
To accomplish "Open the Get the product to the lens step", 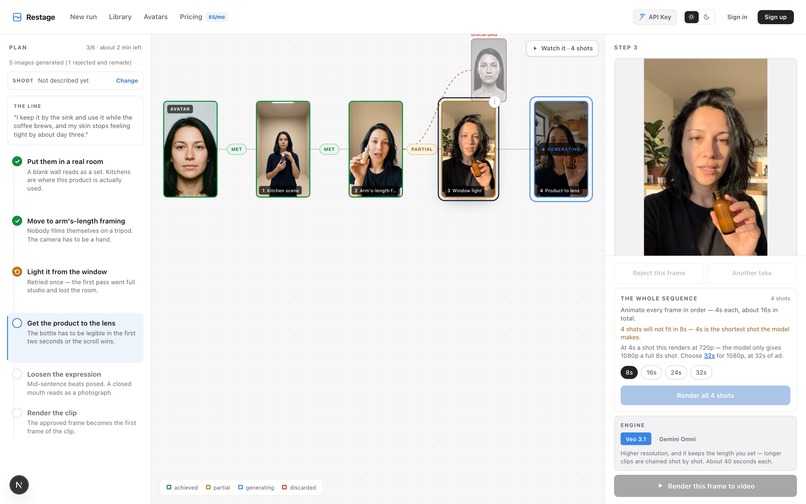I will pyautogui.click(x=75, y=337).
